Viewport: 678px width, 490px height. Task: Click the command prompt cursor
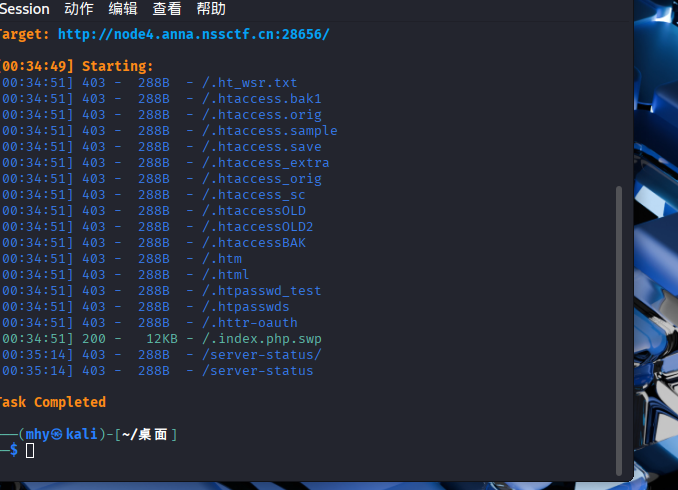(x=30, y=451)
